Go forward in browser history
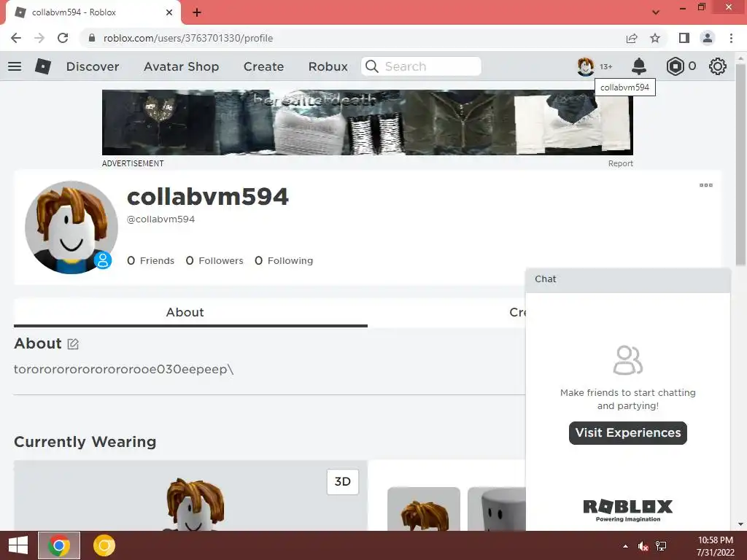Viewport: 747px width, 560px height. (39, 38)
